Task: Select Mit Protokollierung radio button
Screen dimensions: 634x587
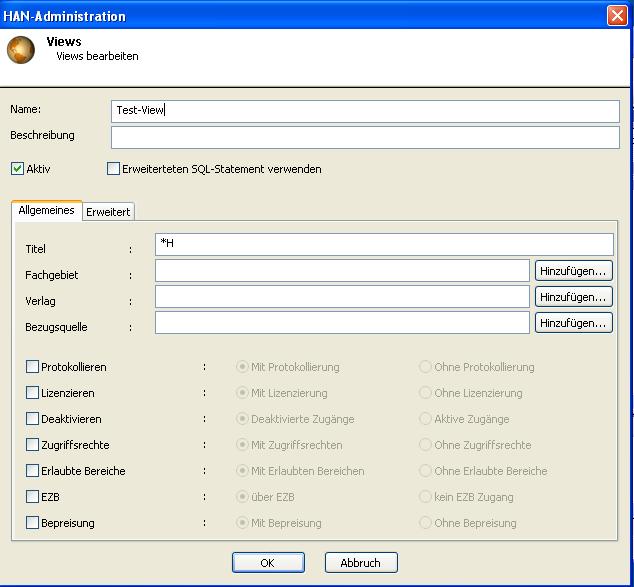Action: coord(242,367)
